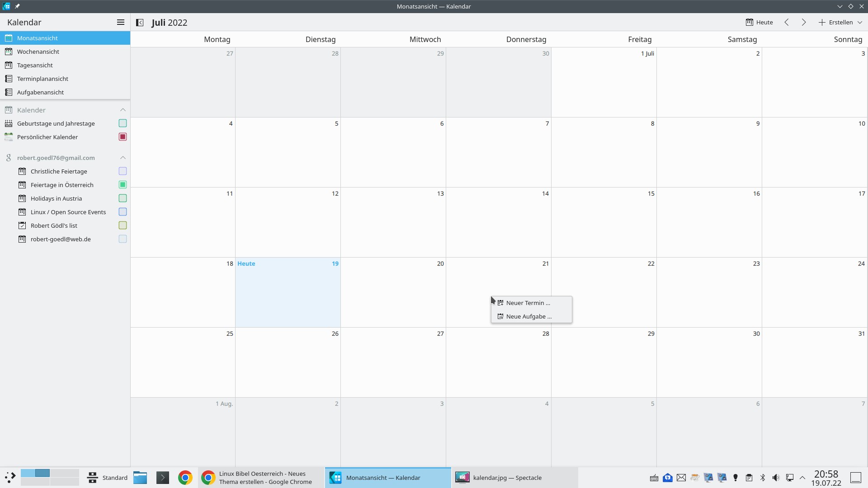Image resolution: width=868 pixels, height=488 pixels.
Task: Open the Aufgabenansicht view
Action: (65, 92)
